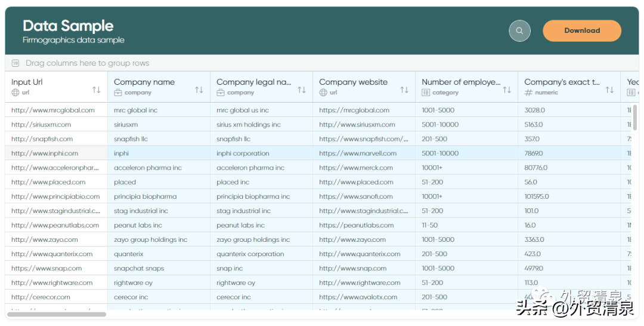
Task: Sort the Company name column
Action: click(199, 90)
